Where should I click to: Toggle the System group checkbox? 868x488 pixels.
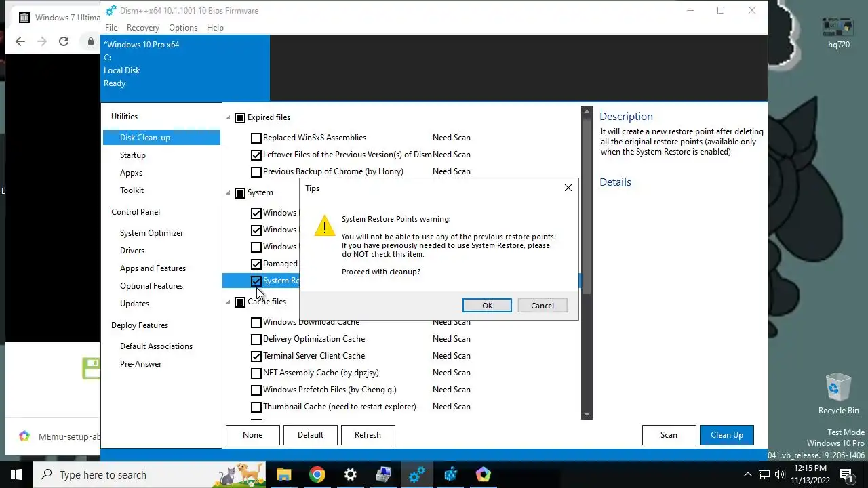click(x=240, y=192)
